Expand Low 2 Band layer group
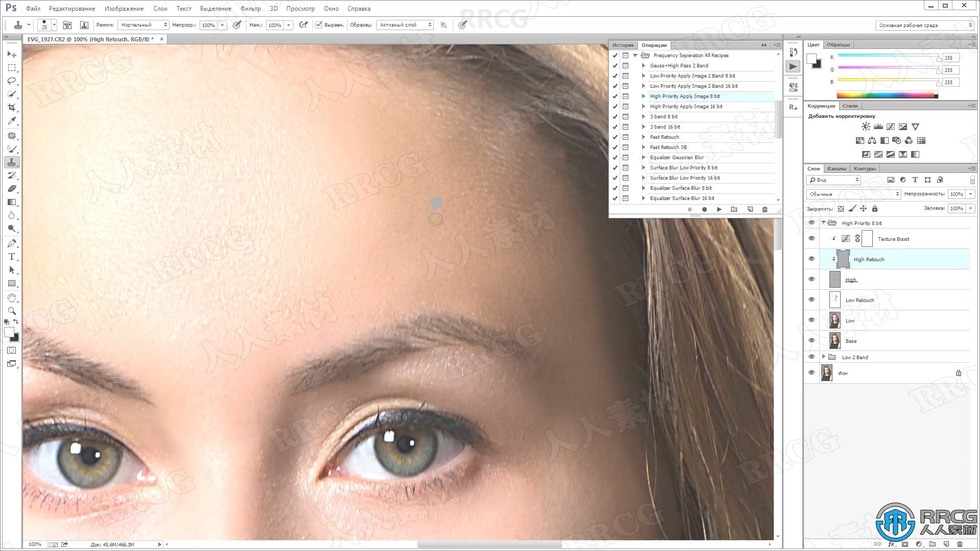 (823, 357)
